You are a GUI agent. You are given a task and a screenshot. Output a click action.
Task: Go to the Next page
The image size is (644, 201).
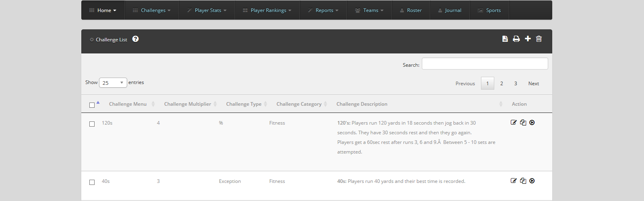pos(533,84)
